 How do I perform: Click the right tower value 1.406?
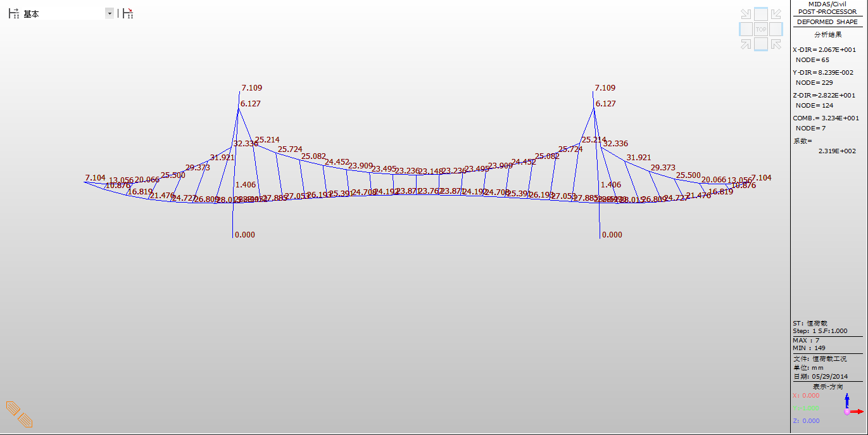pyautogui.click(x=611, y=185)
